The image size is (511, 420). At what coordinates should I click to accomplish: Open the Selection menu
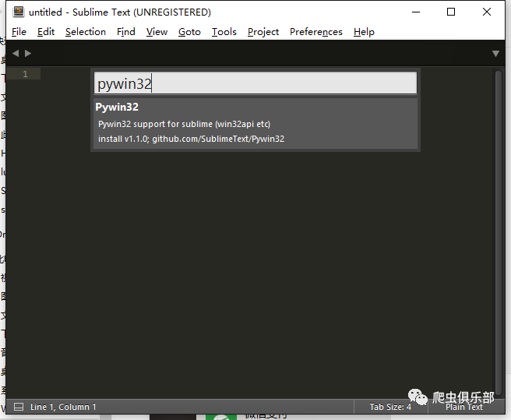coord(86,32)
